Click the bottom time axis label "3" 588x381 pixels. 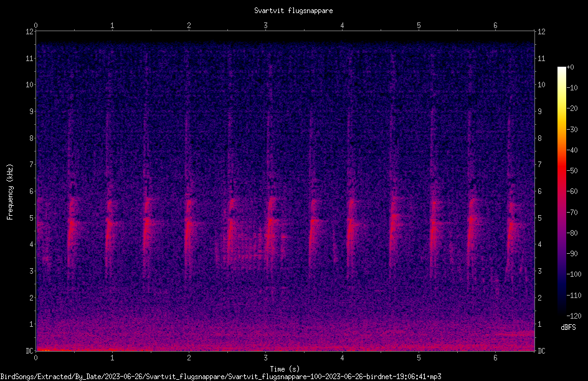265,358
